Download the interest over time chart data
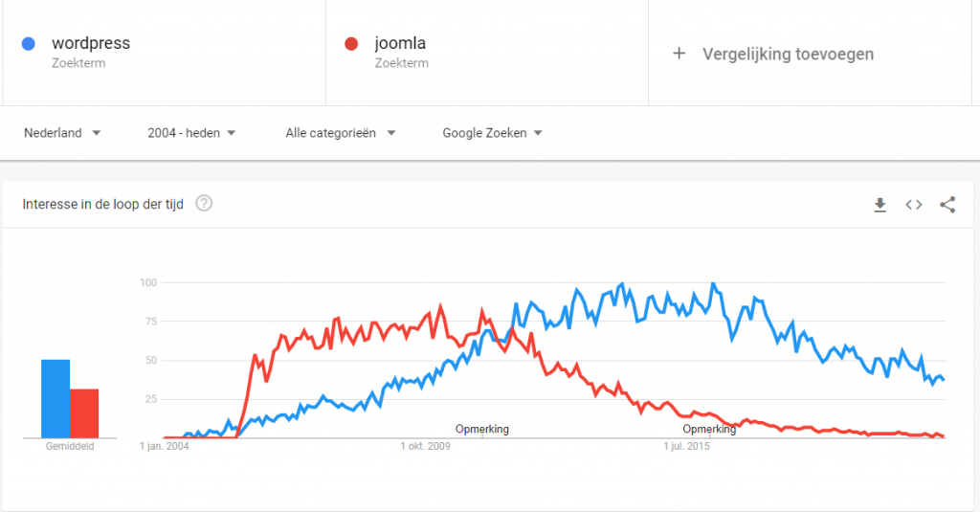980x512 pixels. [880, 204]
